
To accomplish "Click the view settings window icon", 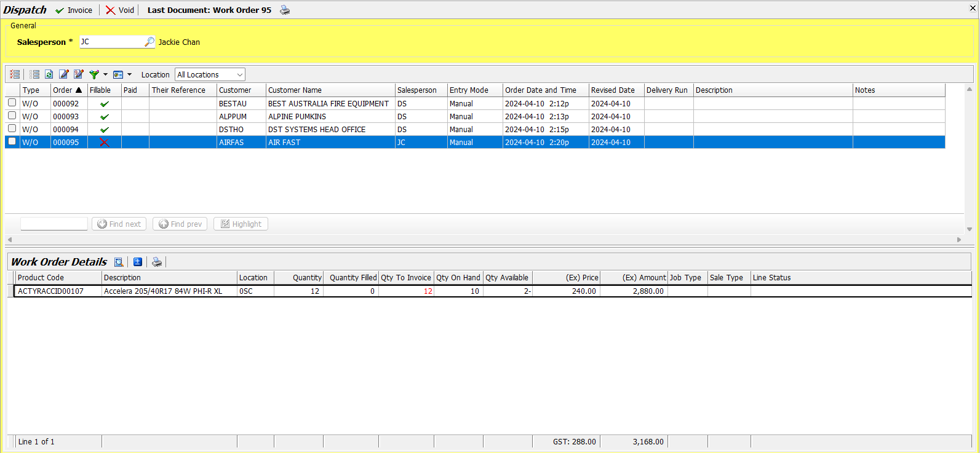I will click(x=118, y=74).
